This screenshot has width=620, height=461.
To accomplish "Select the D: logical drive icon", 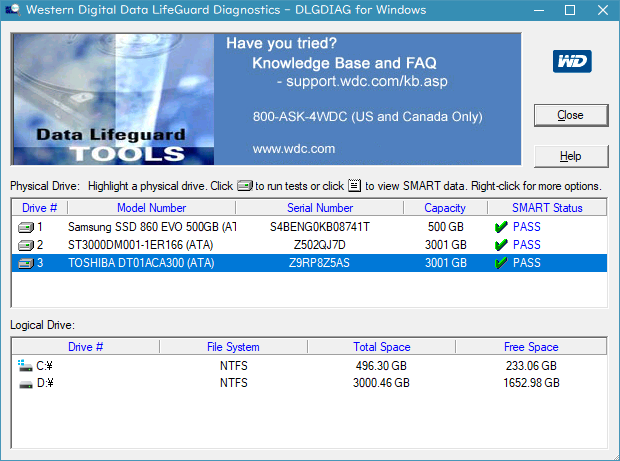I will tap(26, 384).
